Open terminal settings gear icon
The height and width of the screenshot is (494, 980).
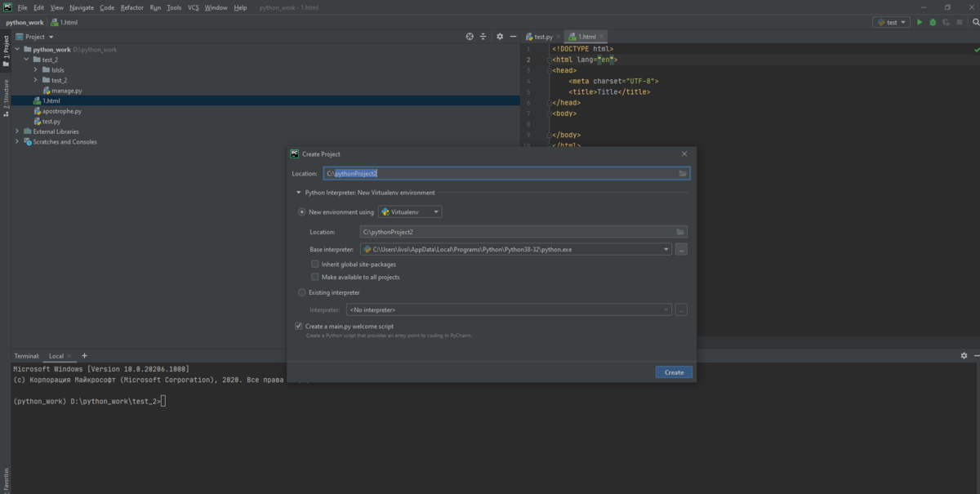(x=964, y=356)
